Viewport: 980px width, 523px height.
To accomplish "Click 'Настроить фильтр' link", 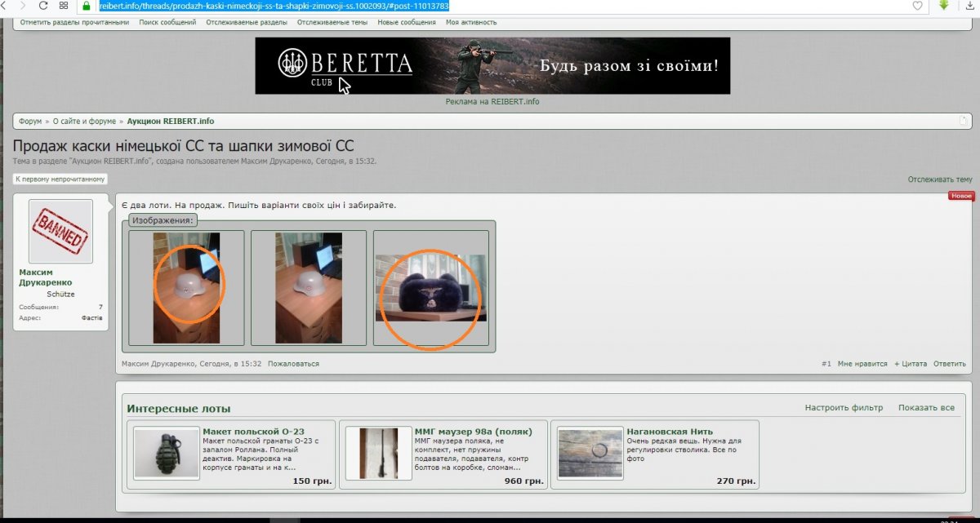I will (x=844, y=408).
